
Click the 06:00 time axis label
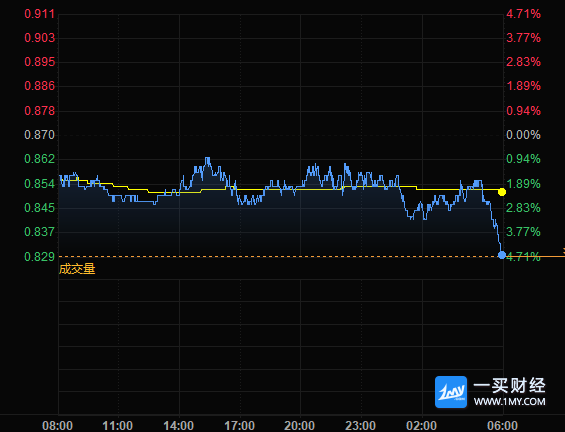(503, 426)
